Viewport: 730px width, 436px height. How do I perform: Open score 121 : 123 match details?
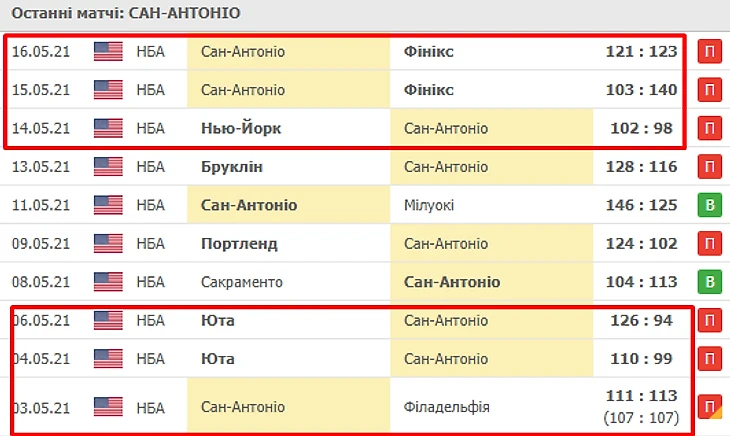pos(641,51)
